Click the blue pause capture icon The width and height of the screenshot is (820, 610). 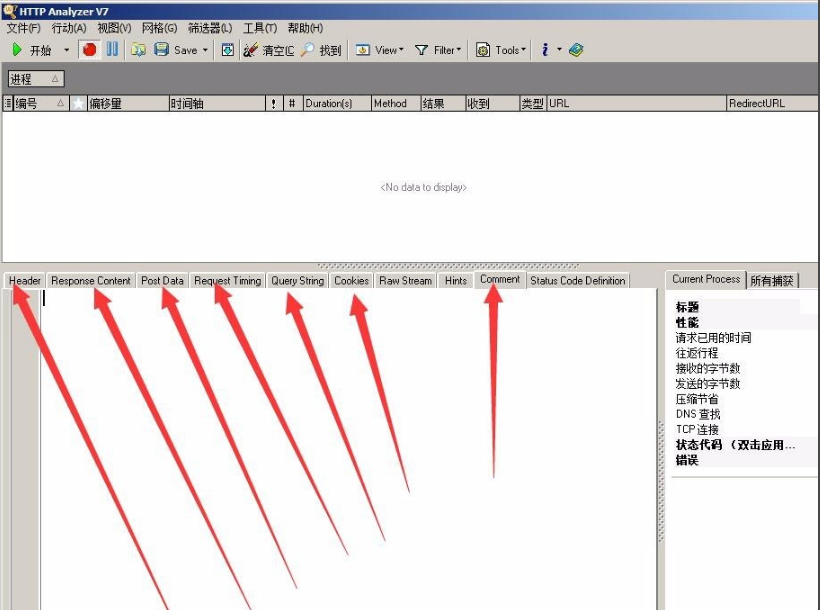click(110, 49)
